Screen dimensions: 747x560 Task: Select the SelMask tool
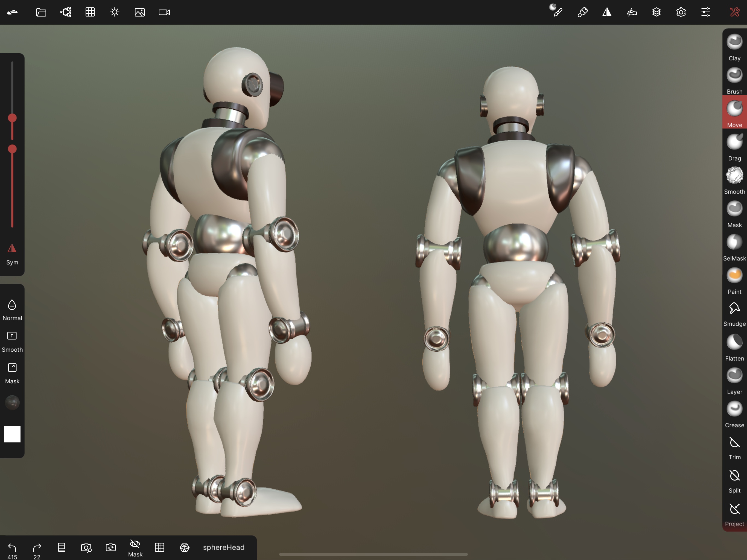point(734,247)
